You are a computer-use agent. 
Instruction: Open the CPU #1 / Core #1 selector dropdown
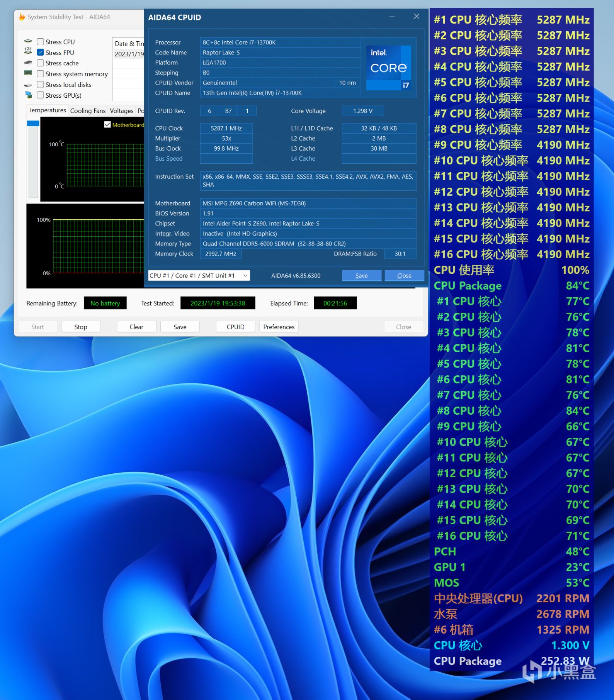(x=199, y=276)
